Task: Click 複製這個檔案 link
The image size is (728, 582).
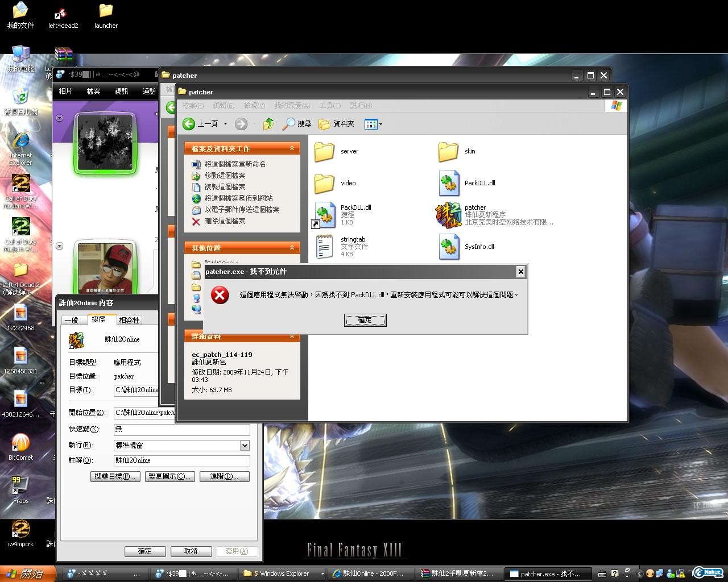Action: (225, 187)
